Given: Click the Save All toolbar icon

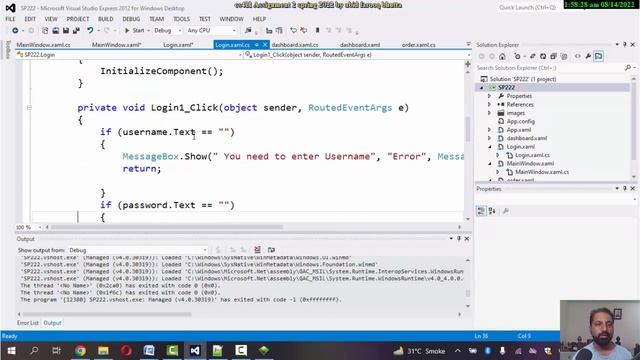Looking at the screenshot, I should [x=76, y=31].
